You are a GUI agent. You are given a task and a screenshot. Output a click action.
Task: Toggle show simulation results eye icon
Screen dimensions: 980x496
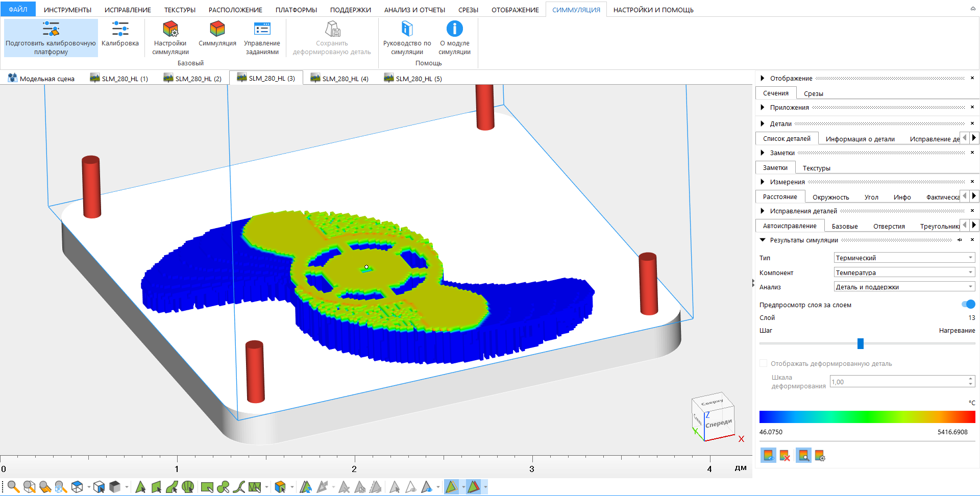pos(768,455)
